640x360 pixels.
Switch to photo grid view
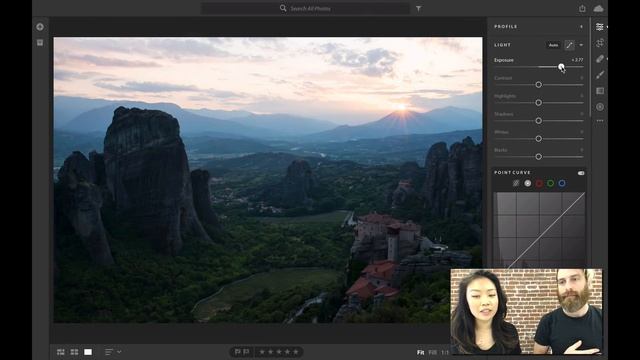pos(61,352)
